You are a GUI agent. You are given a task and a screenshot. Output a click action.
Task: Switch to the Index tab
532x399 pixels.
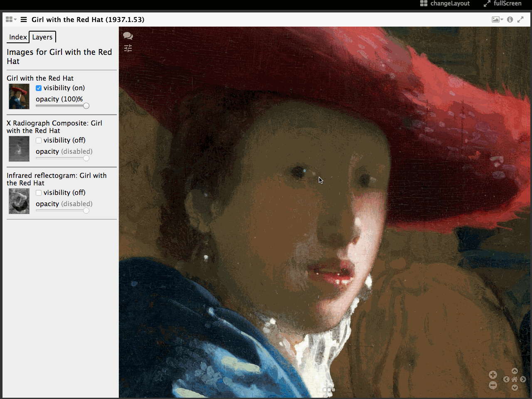coord(18,37)
